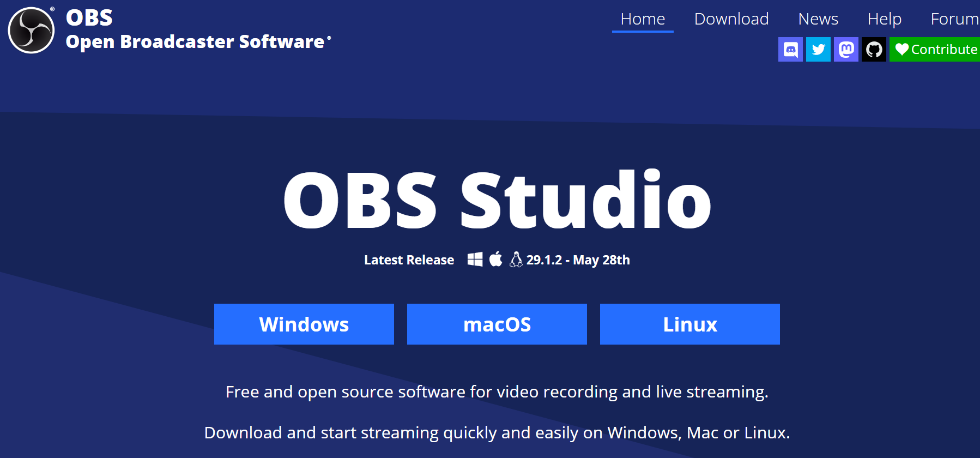Open the Download page in navigation

click(731, 19)
